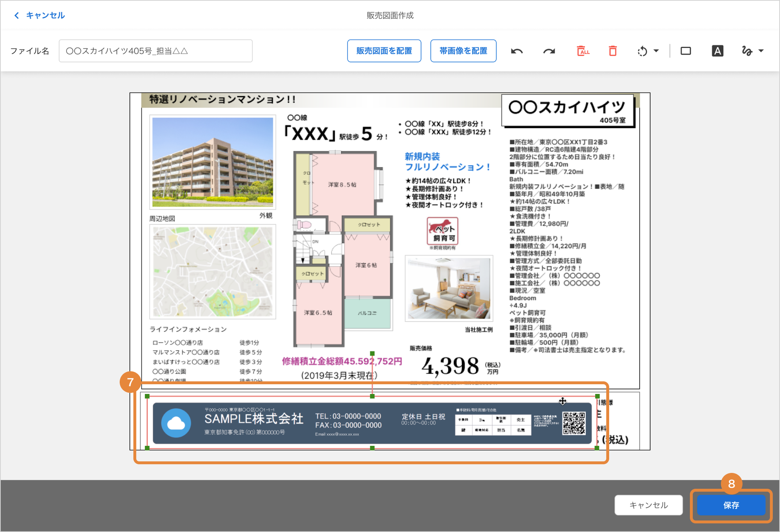Screen dimensions: 780x532
Task: Click the bottom-right green corner handle of the banner
Action: pyautogui.click(x=597, y=448)
